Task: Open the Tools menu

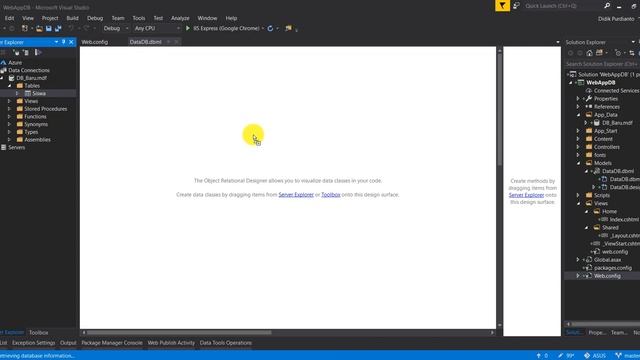Action: pyautogui.click(x=139, y=18)
